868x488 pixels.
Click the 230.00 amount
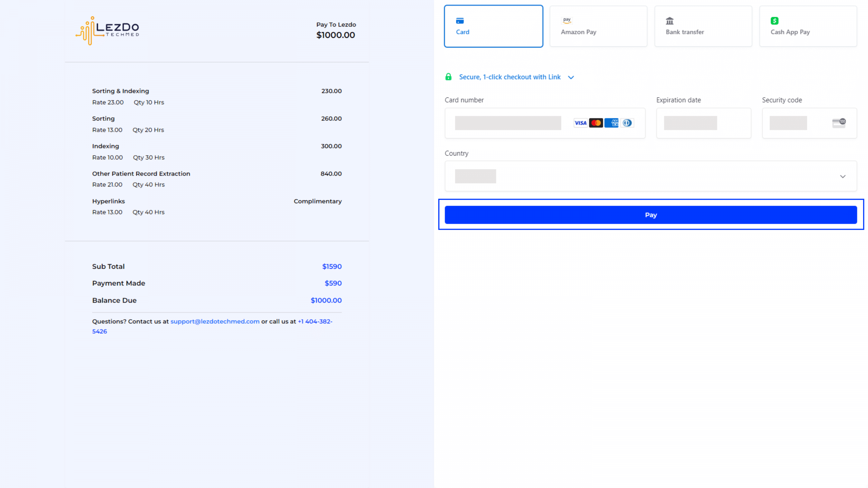tap(331, 91)
